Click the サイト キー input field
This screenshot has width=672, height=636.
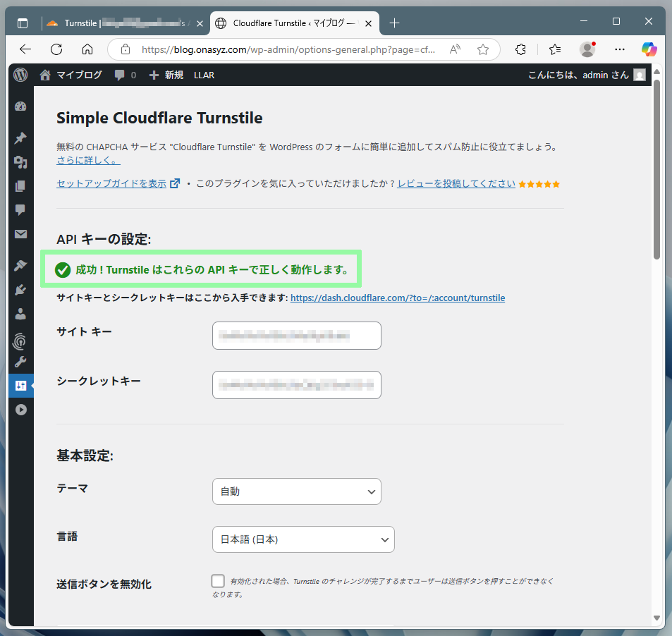pyautogui.click(x=296, y=336)
